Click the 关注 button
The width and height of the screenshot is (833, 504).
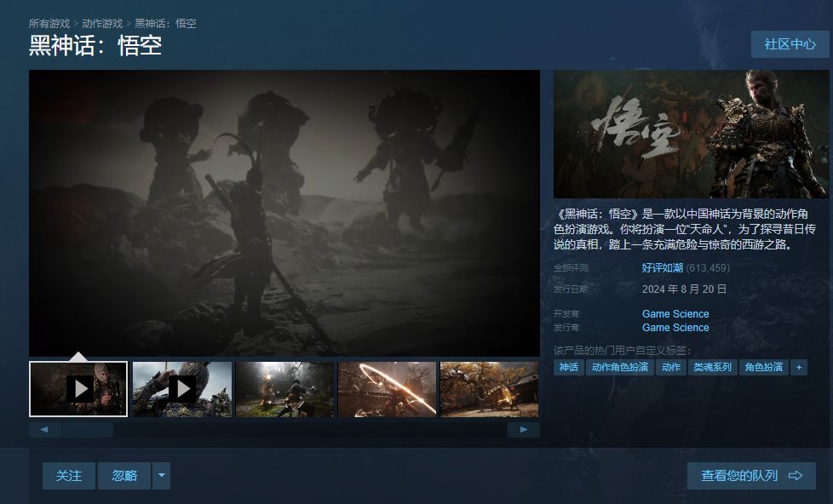tap(69, 475)
